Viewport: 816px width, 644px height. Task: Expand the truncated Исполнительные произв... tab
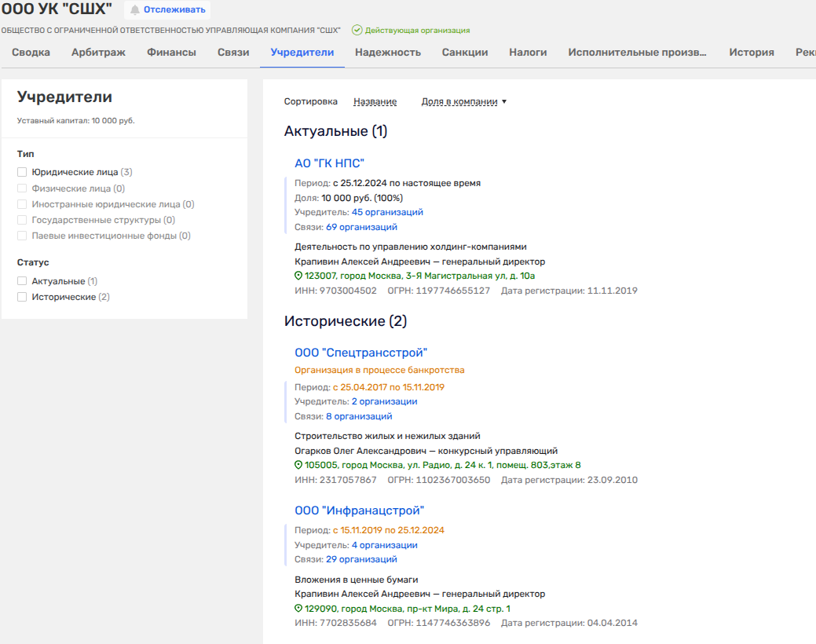pos(637,53)
